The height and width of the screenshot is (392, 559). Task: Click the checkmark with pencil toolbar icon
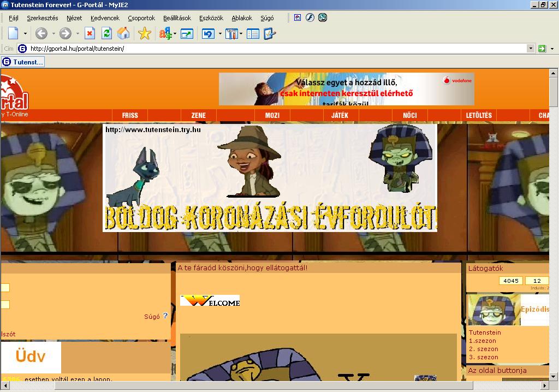coord(270,33)
